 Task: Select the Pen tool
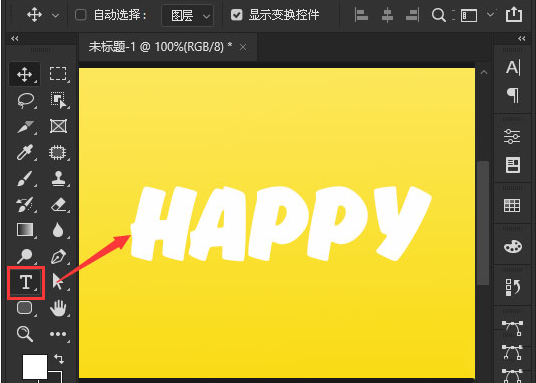click(x=58, y=256)
